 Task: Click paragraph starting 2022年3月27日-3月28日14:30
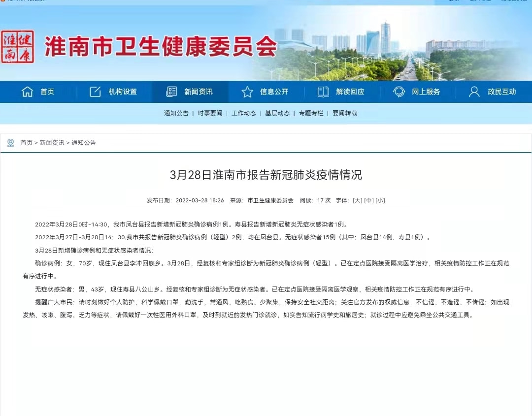233,237
